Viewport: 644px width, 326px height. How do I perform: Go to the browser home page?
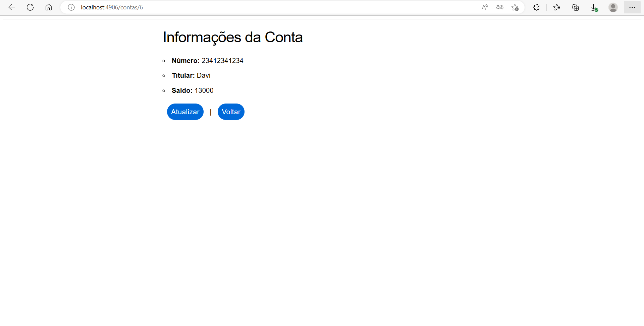[49, 7]
